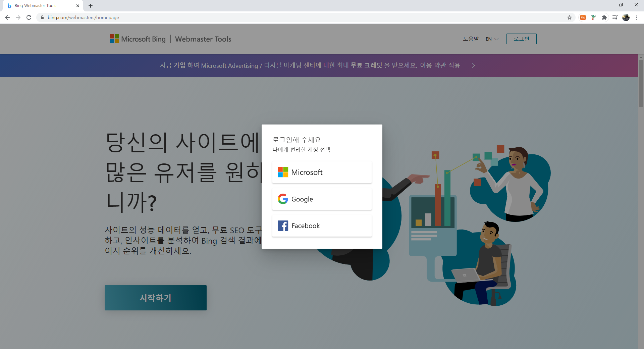Open the Chrome profile avatar

click(626, 17)
